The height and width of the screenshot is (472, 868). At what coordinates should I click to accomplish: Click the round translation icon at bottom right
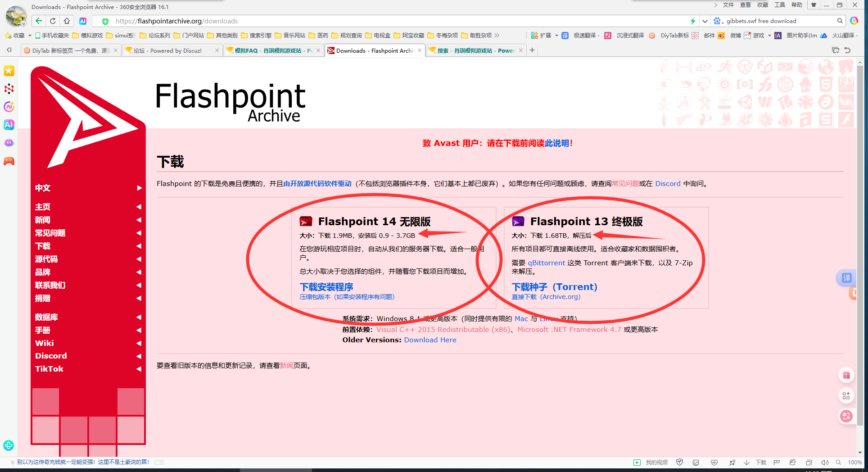click(846, 416)
